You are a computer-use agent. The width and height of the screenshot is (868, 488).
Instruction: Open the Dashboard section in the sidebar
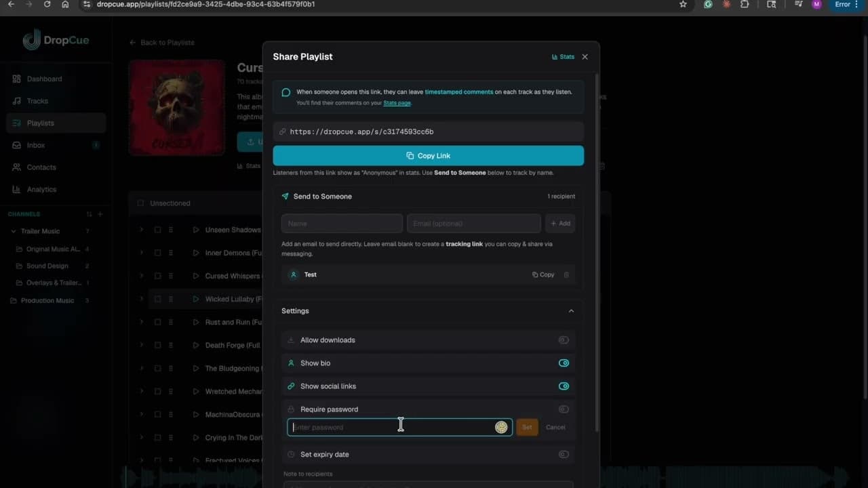coord(43,79)
